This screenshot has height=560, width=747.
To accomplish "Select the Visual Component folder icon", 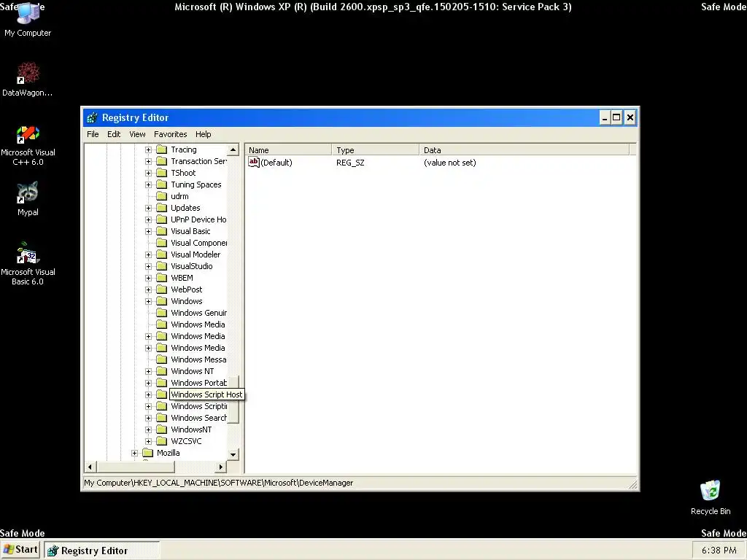I will point(161,243).
